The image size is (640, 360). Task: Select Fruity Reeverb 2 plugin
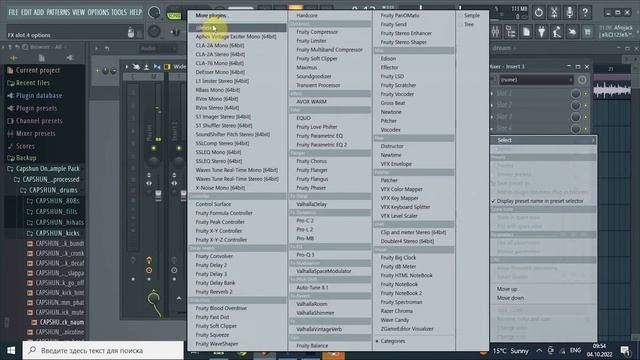[x=214, y=292]
